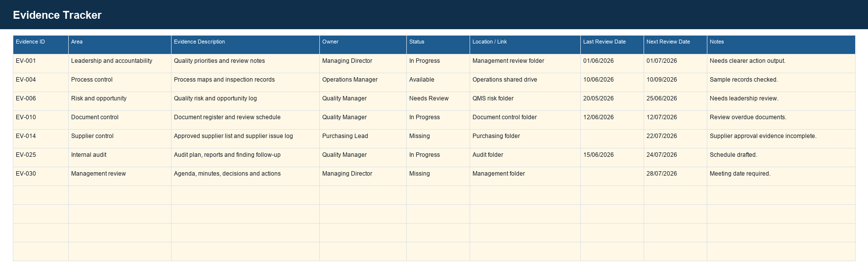The height and width of the screenshot is (280, 868).
Task: Select note Meeting date required
Action: click(781, 176)
